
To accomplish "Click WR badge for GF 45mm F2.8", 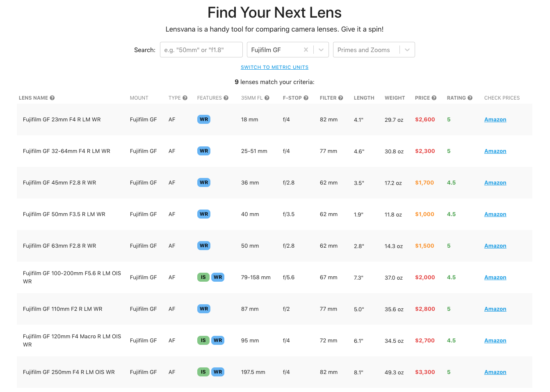I will 204,182.
